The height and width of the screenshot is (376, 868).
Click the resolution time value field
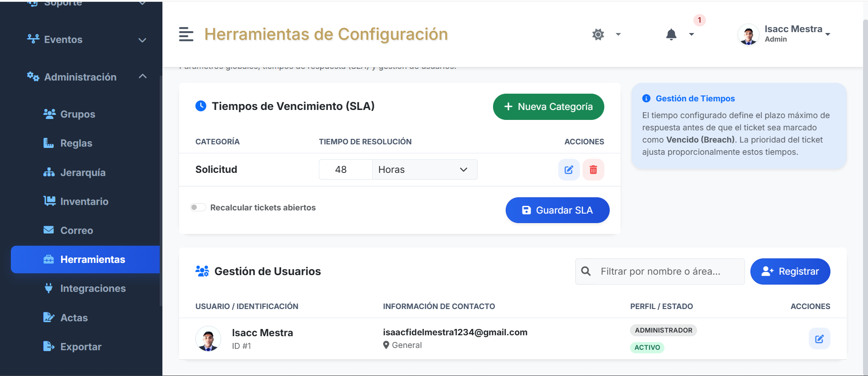point(346,170)
